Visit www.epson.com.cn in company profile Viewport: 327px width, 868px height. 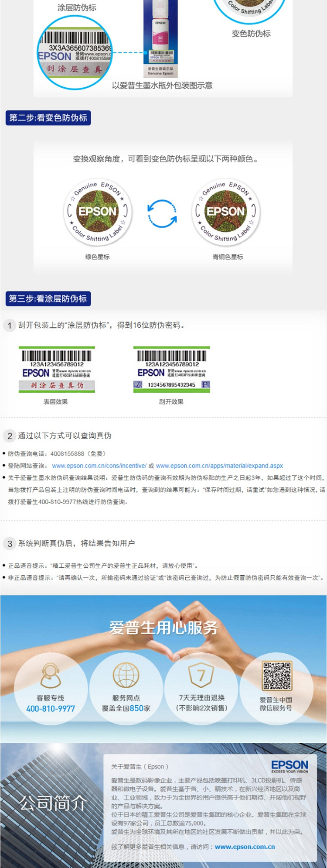tap(245, 847)
